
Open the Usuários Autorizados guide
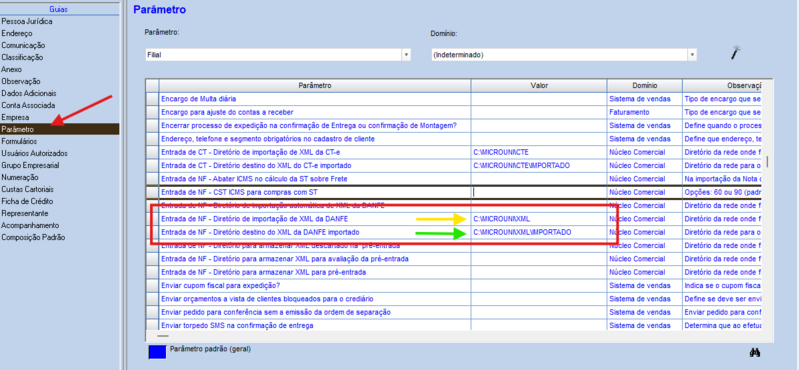point(34,153)
